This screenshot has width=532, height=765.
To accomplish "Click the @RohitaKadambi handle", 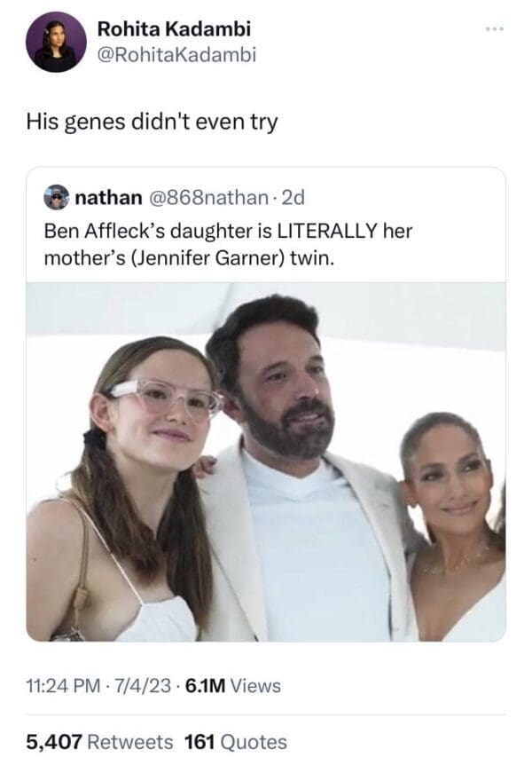I will tap(176, 55).
